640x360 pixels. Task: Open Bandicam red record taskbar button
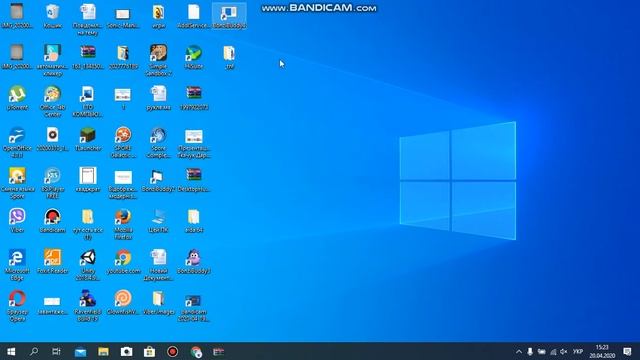point(172,351)
